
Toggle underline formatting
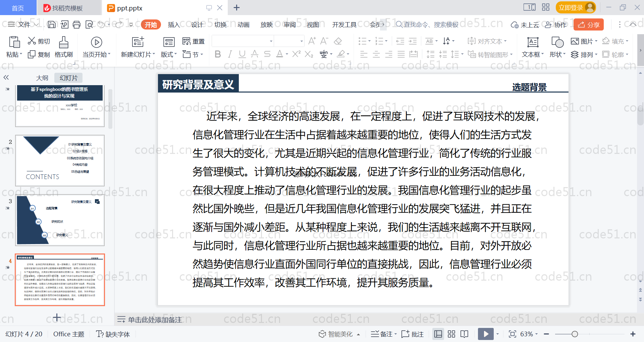[242, 54]
